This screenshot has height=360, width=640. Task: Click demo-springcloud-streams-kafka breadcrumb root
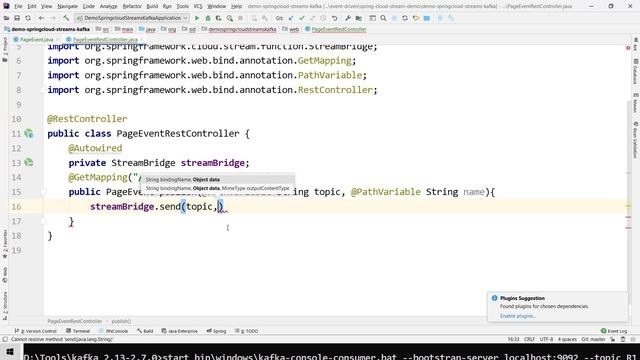47,29
